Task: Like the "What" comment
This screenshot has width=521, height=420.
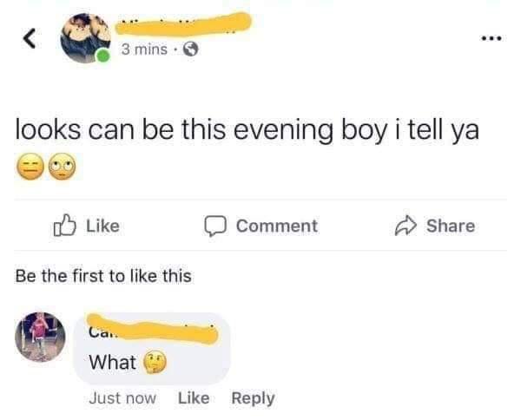Action: (194, 398)
